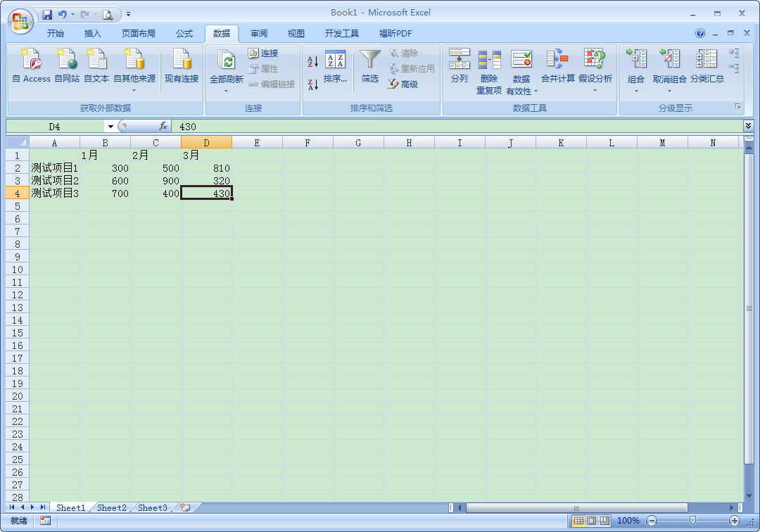This screenshot has width=760, height=532.
Task: Open the Name Box dropdown arrow
Action: [110, 127]
